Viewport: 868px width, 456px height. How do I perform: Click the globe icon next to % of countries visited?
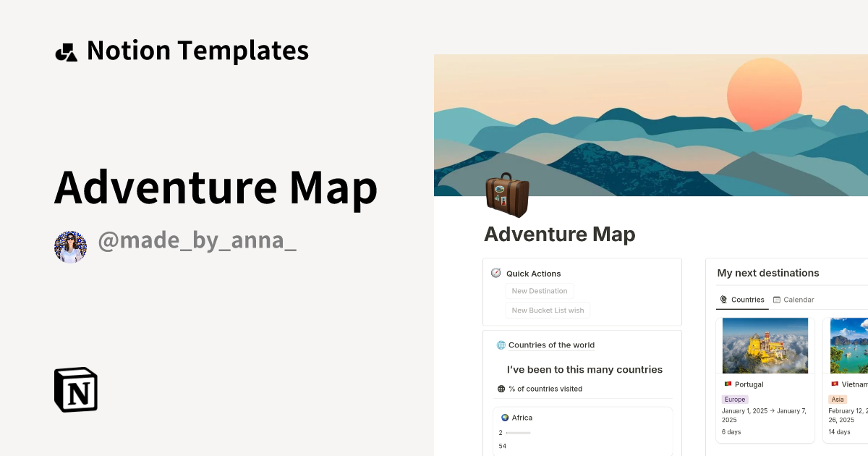pos(501,389)
